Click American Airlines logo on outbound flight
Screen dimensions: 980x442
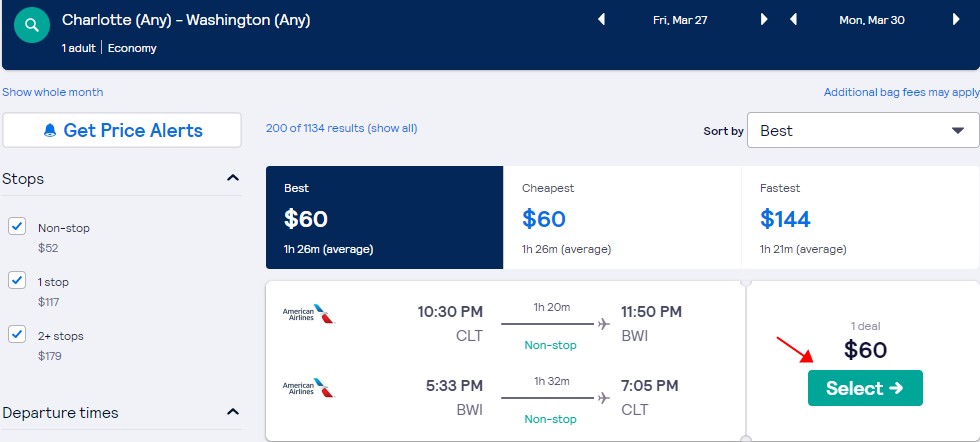coord(308,314)
